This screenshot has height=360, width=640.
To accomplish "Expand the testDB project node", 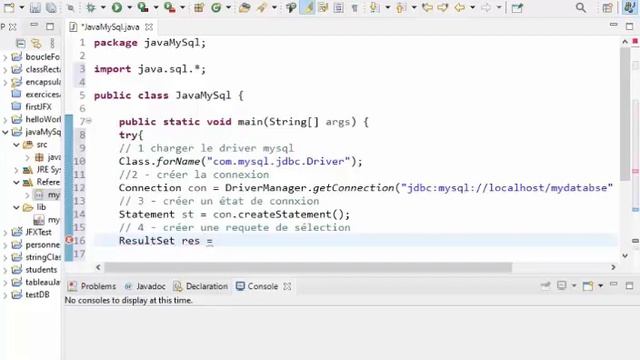I will (x=5, y=295).
